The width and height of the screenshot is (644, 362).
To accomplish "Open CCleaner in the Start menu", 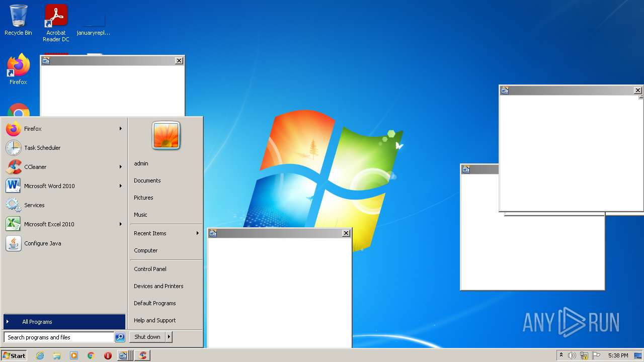I will click(x=64, y=167).
